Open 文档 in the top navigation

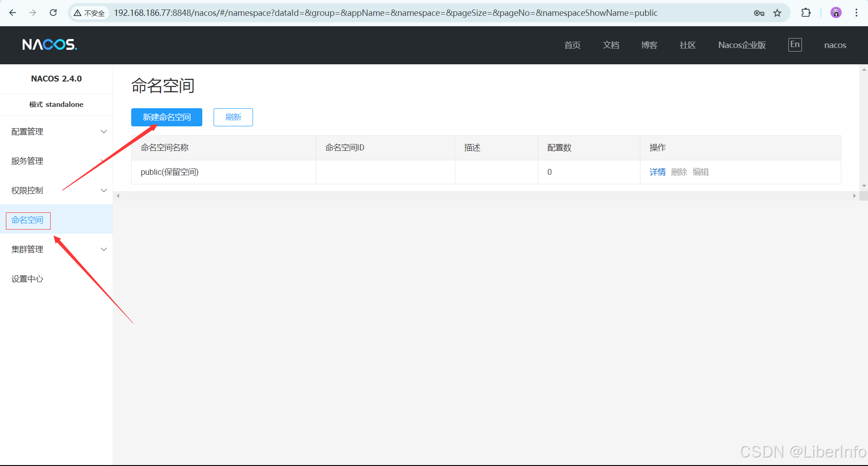(611, 45)
